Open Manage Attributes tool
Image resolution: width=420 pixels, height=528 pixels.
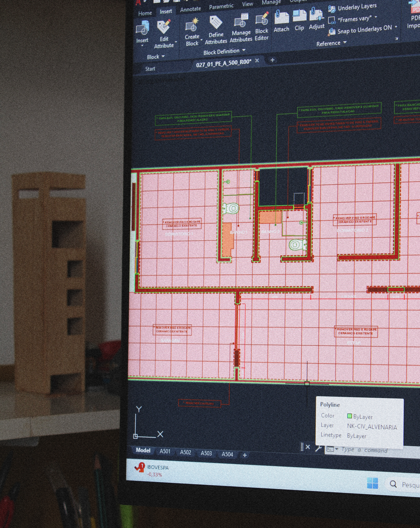click(x=241, y=21)
